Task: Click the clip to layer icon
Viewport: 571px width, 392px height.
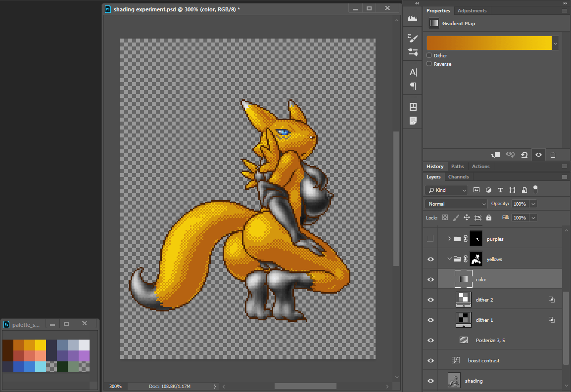Action: coord(496,155)
